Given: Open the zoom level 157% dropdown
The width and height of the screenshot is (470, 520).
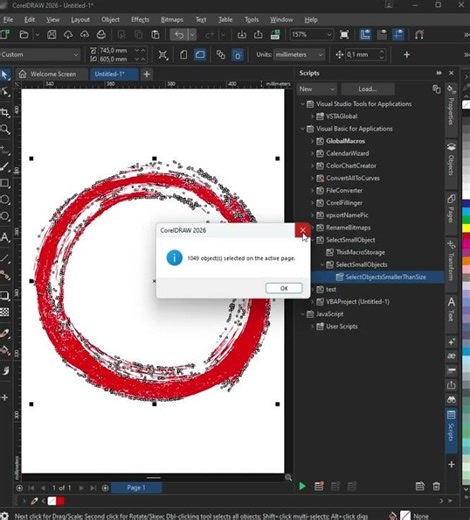Looking at the screenshot, I should pyautogui.click(x=329, y=35).
